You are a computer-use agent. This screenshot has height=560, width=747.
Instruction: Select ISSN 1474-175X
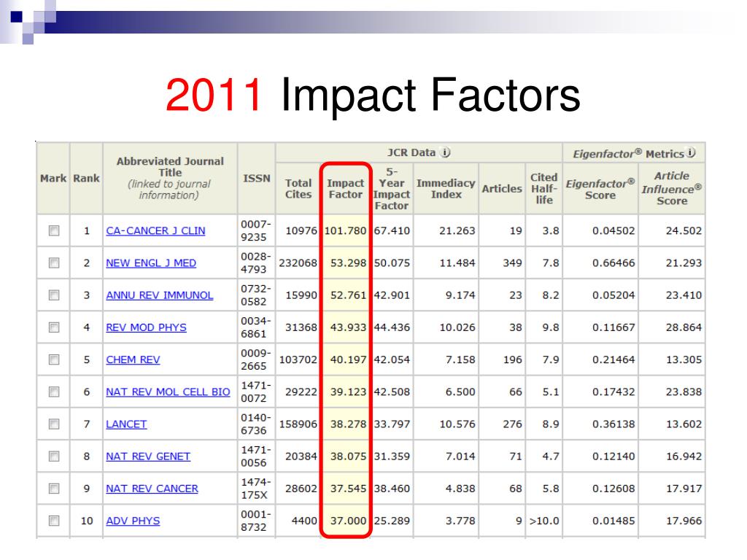[256, 489]
